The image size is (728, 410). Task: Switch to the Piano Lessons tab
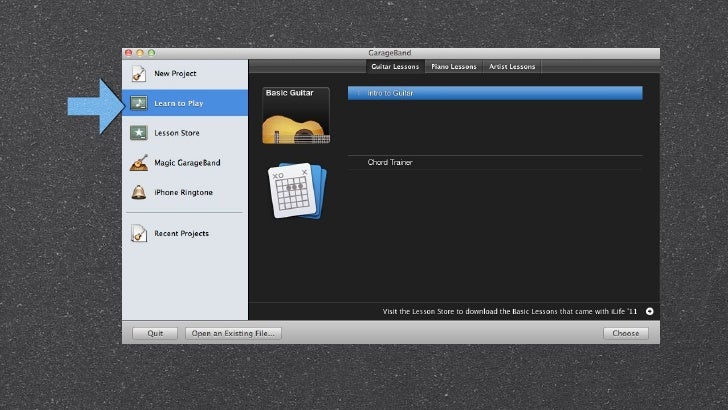tap(454, 66)
